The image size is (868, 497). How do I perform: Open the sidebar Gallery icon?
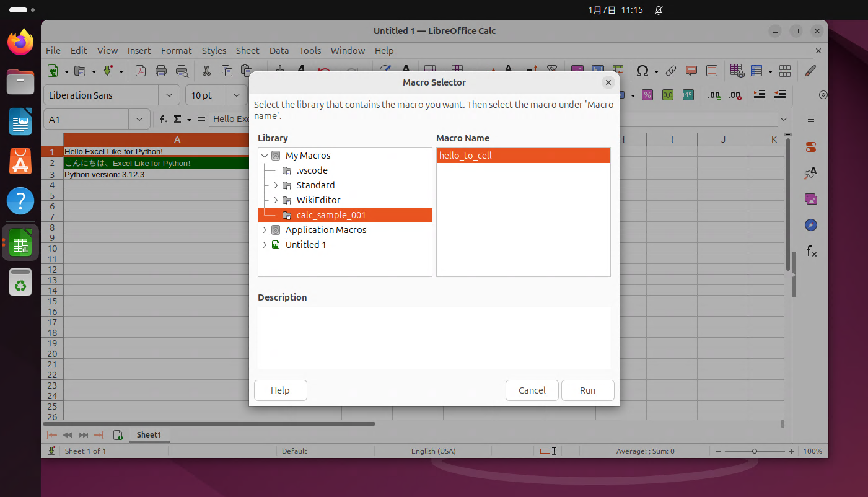810,199
